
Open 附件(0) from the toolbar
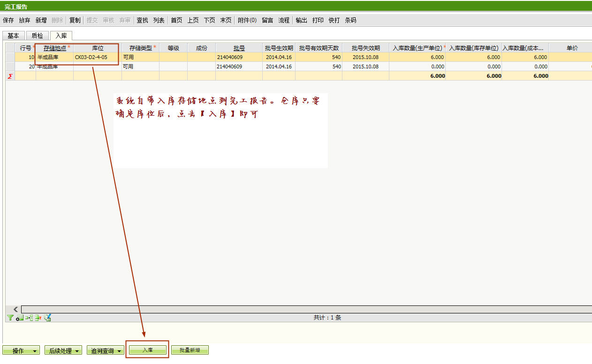(247, 20)
